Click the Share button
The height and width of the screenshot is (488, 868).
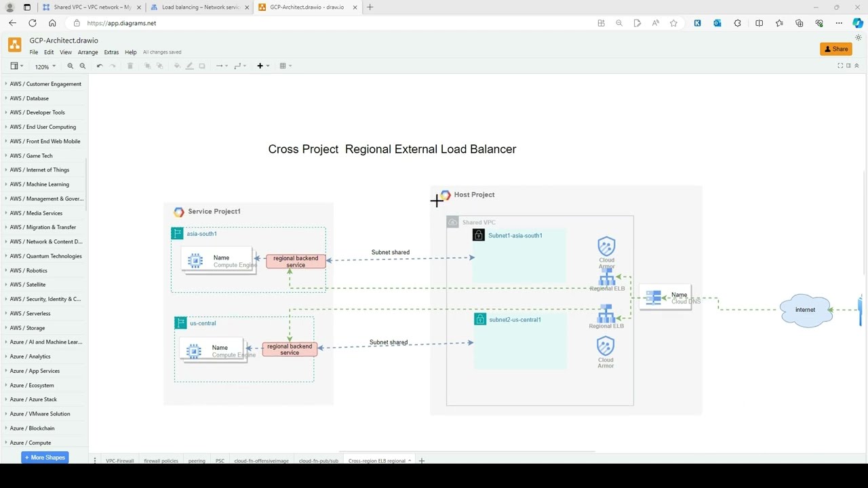(x=836, y=49)
